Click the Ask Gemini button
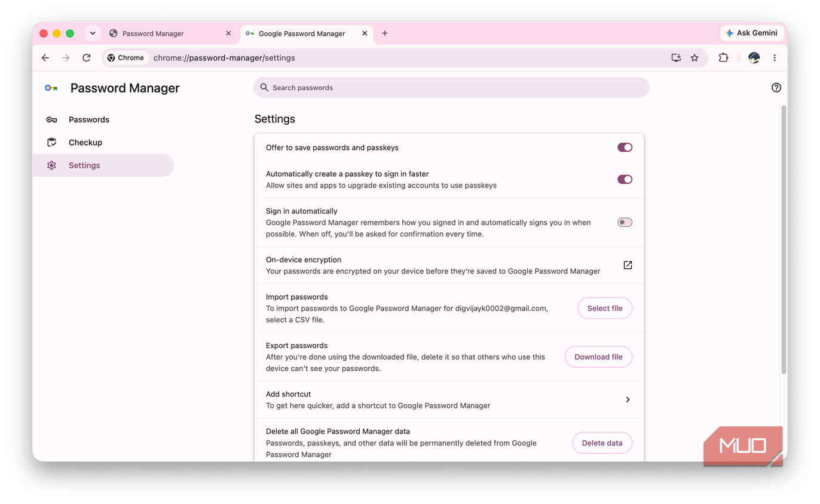 tap(752, 33)
